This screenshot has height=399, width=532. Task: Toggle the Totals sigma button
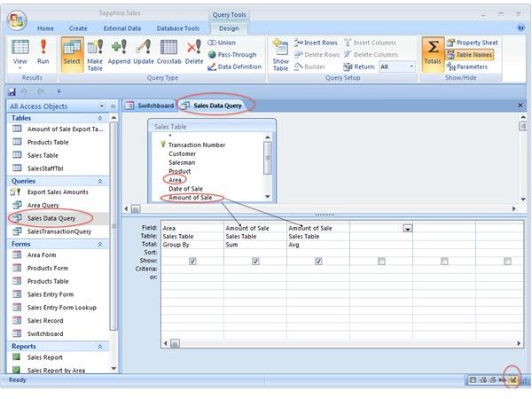click(433, 54)
